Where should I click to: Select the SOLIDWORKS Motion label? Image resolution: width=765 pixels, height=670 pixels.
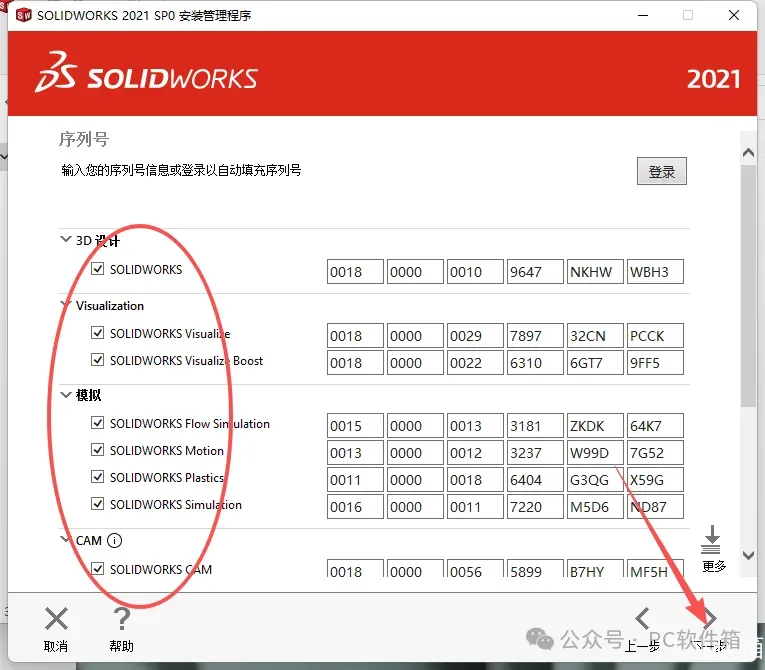pyautogui.click(x=166, y=450)
